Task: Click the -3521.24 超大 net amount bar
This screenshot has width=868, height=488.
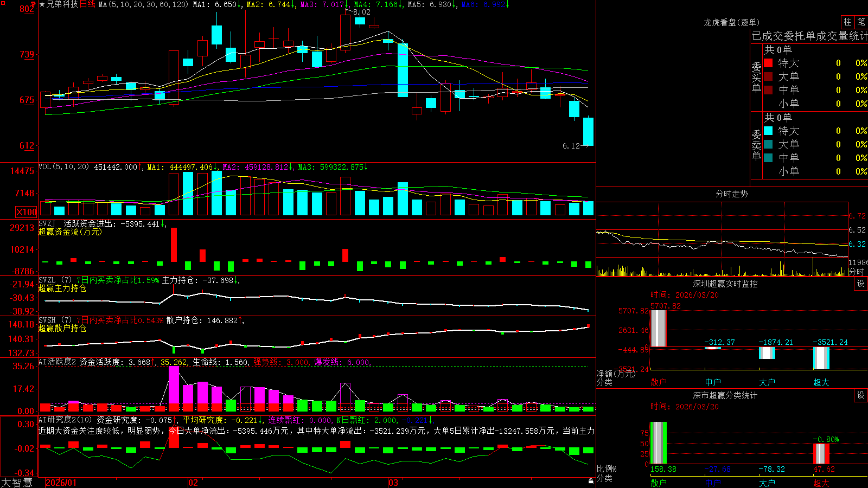Action: click(821, 358)
